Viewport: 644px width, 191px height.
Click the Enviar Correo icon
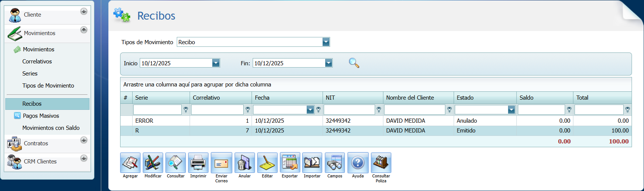coord(221,163)
